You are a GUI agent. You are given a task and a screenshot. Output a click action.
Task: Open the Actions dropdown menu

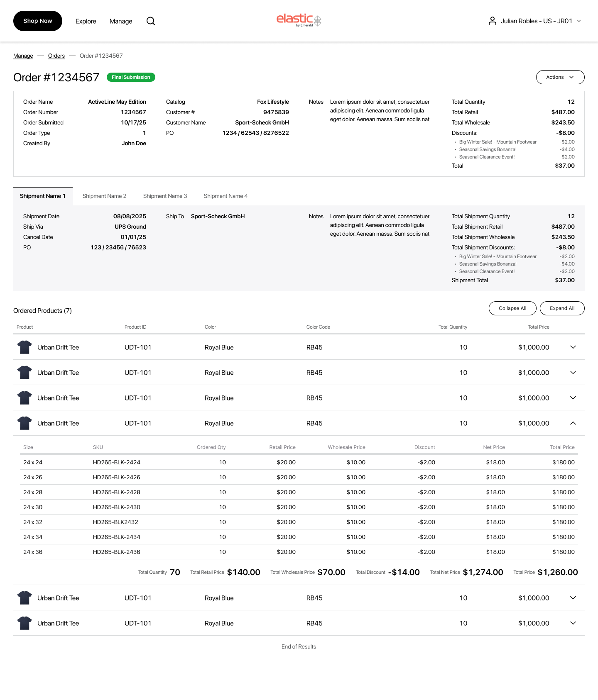[x=560, y=77]
